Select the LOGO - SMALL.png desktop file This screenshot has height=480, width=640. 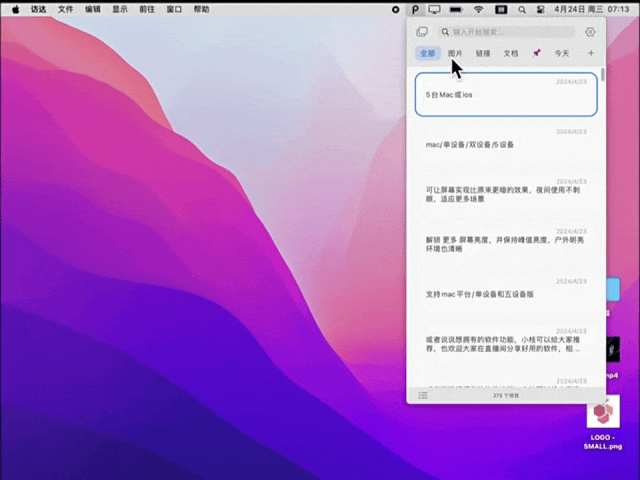(x=603, y=423)
